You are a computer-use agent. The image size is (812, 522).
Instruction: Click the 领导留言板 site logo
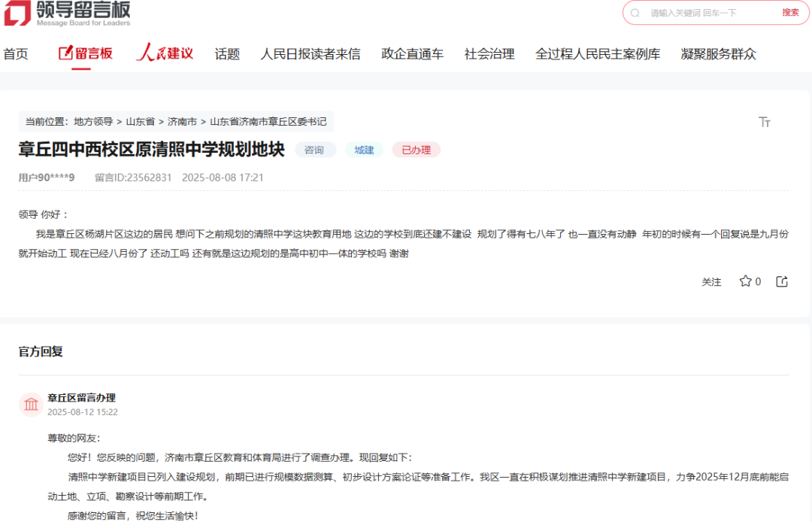(68, 14)
